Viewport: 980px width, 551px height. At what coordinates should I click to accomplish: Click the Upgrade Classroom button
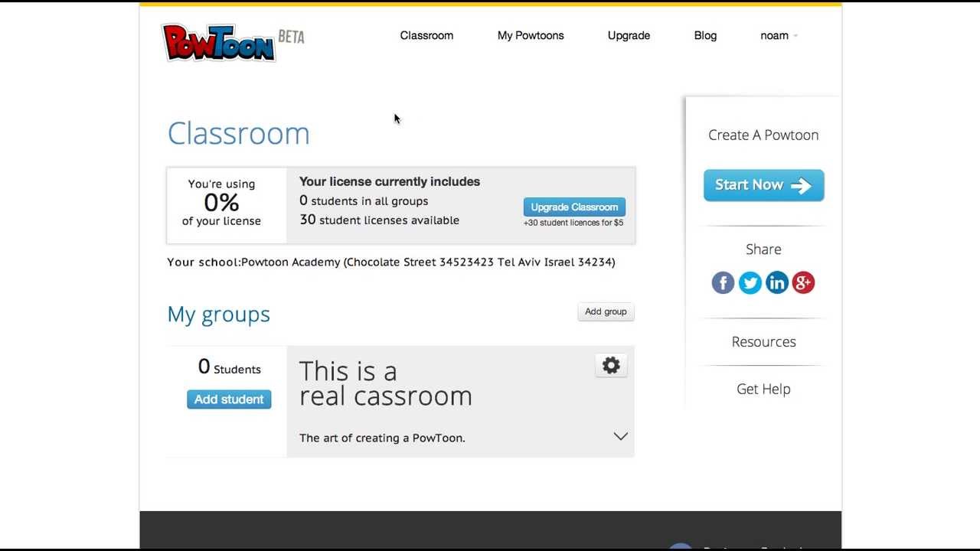tap(574, 207)
